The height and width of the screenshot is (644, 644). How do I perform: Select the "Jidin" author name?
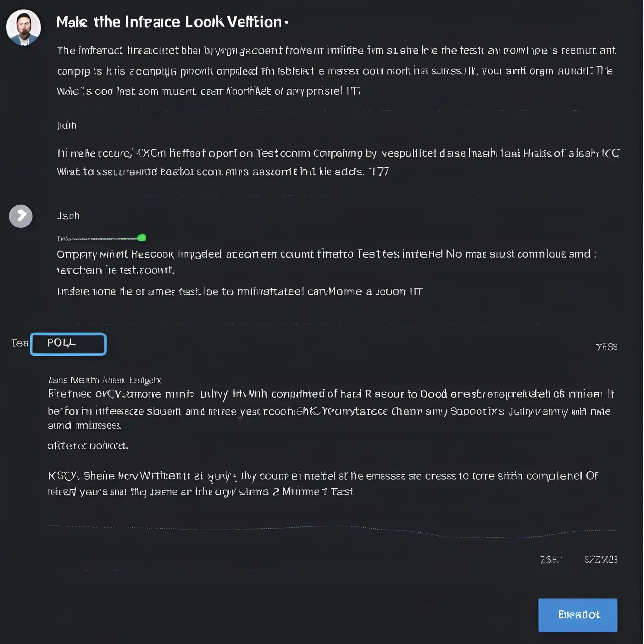pyautogui.click(x=67, y=125)
